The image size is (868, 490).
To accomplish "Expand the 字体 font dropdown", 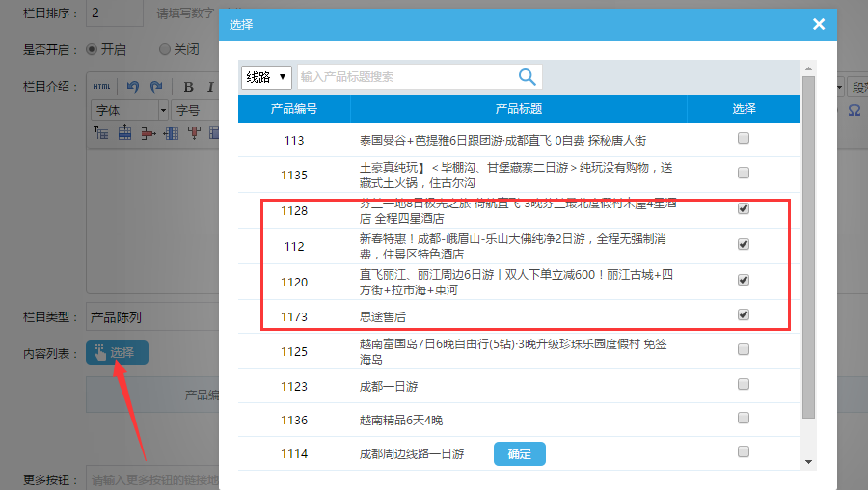I will (129, 110).
